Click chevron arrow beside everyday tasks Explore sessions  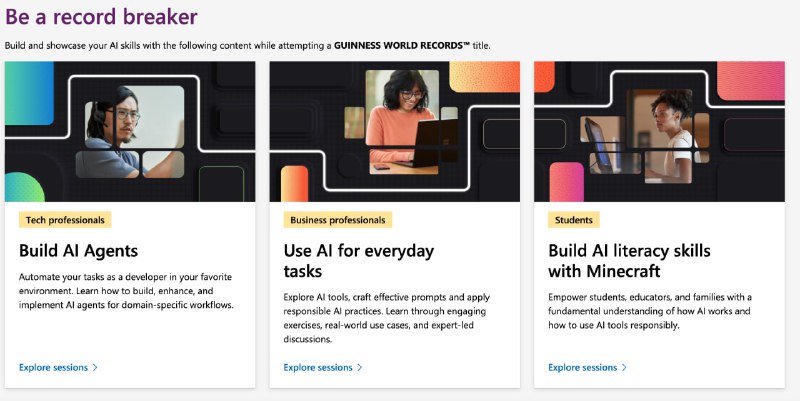(360, 367)
